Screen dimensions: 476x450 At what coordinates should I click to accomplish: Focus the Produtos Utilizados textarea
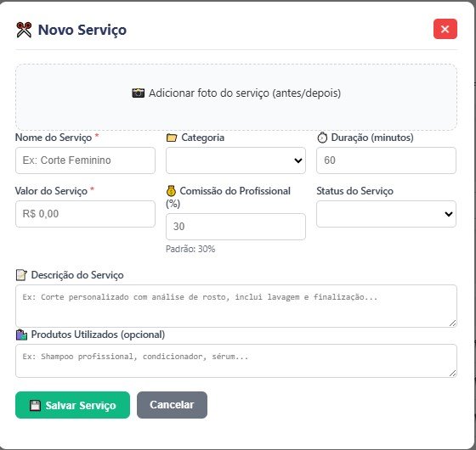236,361
